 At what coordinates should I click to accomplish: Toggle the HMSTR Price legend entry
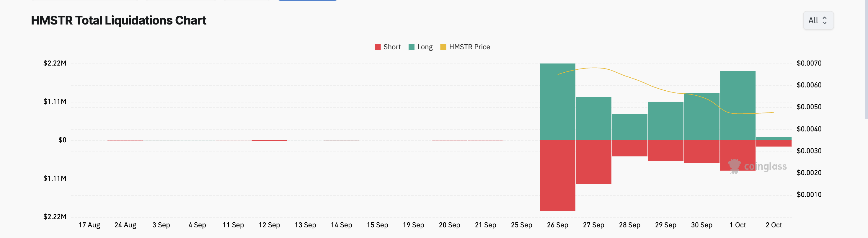tap(465, 47)
